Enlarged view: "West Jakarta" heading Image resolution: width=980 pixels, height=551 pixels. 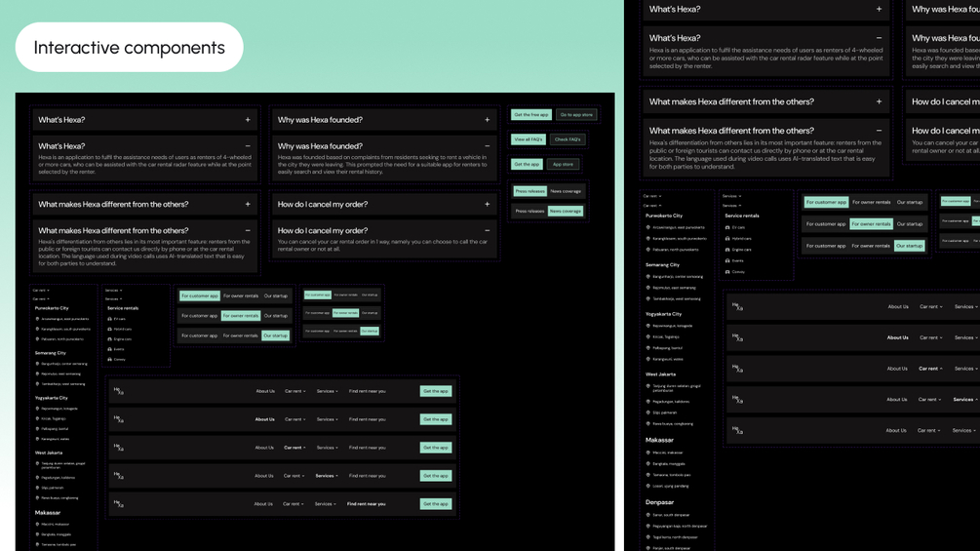(660, 374)
